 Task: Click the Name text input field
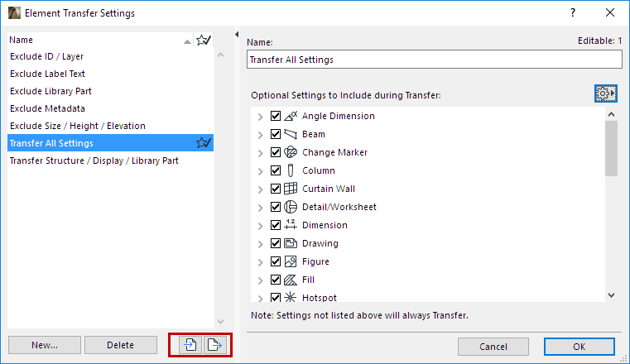(x=434, y=60)
